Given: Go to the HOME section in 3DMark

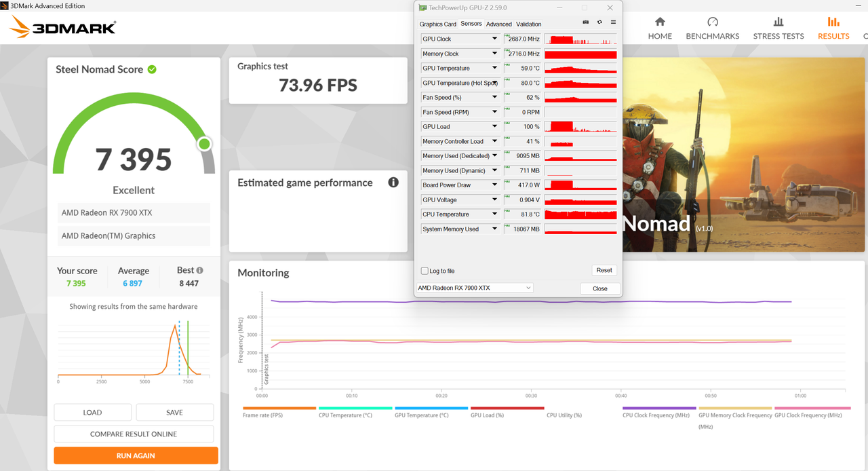Looking at the screenshot, I should click(660, 29).
